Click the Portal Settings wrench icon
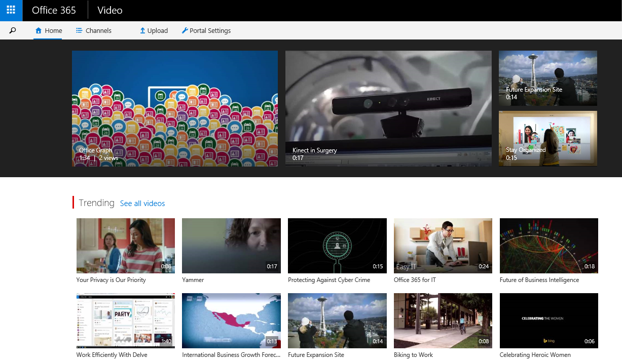Viewport: 622px width, 364px height. click(185, 31)
